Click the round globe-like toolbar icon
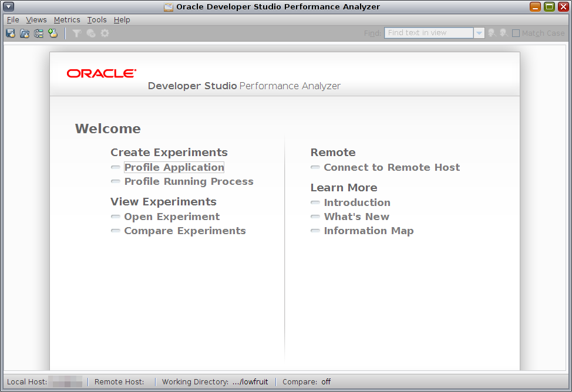This screenshot has width=572, height=392. pyautogui.click(x=91, y=33)
